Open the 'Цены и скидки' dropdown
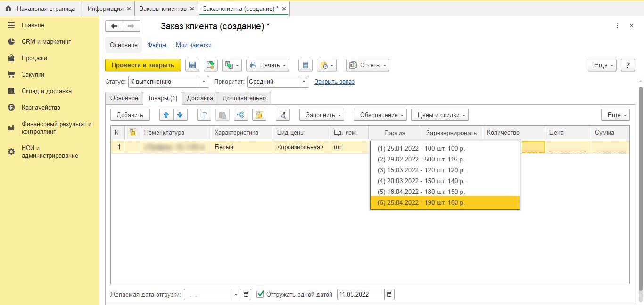This screenshot has height=305, width=644. 439,115
